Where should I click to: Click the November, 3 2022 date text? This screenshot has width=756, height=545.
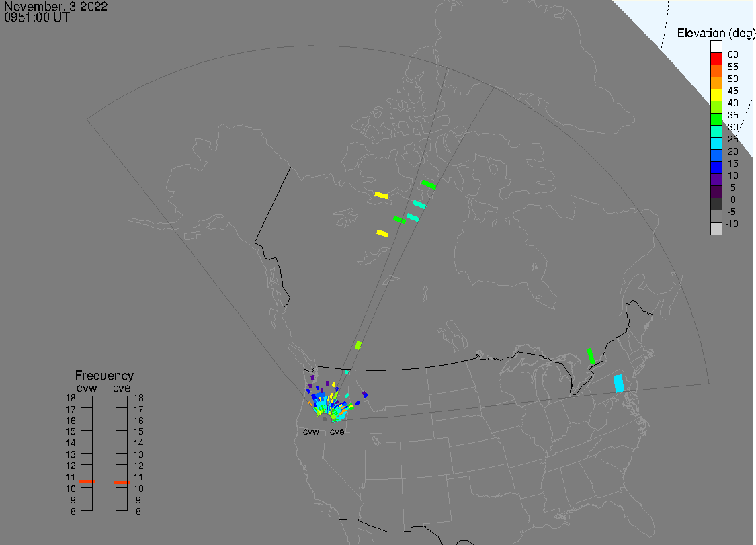[x=56, y=7]
